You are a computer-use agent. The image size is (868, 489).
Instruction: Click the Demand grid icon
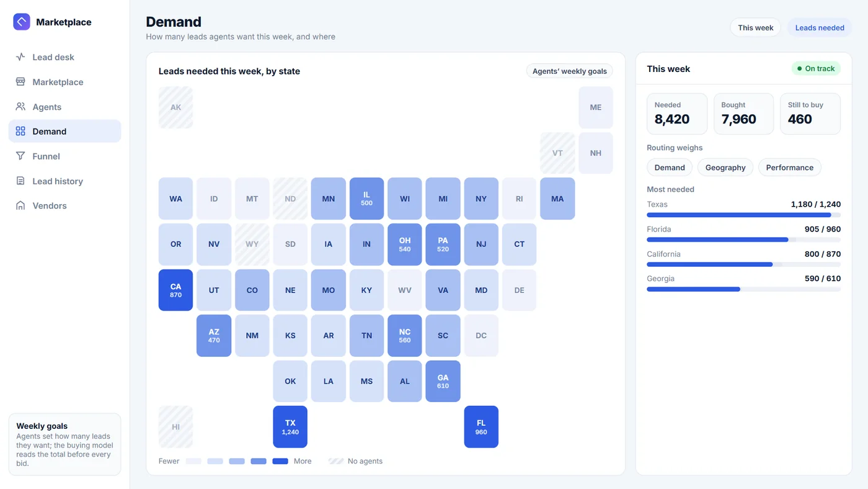coord(20,132)
